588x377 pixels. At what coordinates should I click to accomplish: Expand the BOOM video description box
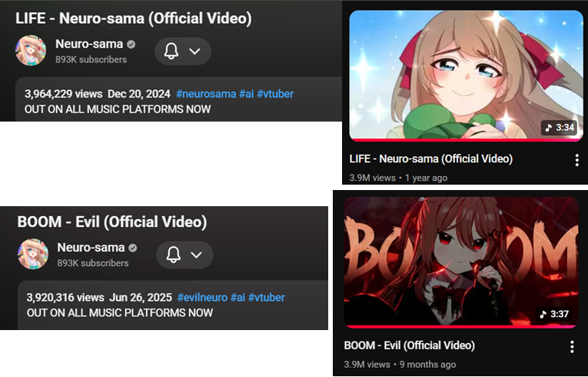(173, 305)
